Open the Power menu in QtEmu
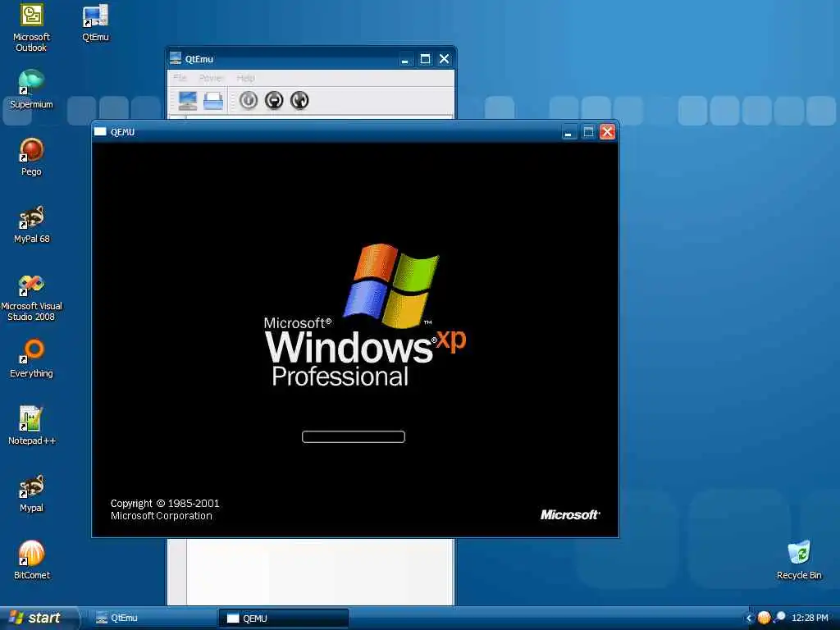This screenshot has width=840, height=630. tap(211, 78)
